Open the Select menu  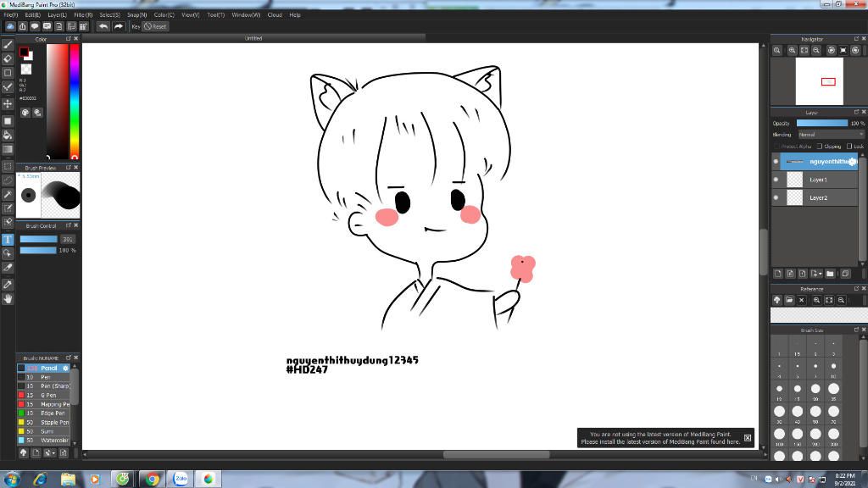tap(109, 15)
